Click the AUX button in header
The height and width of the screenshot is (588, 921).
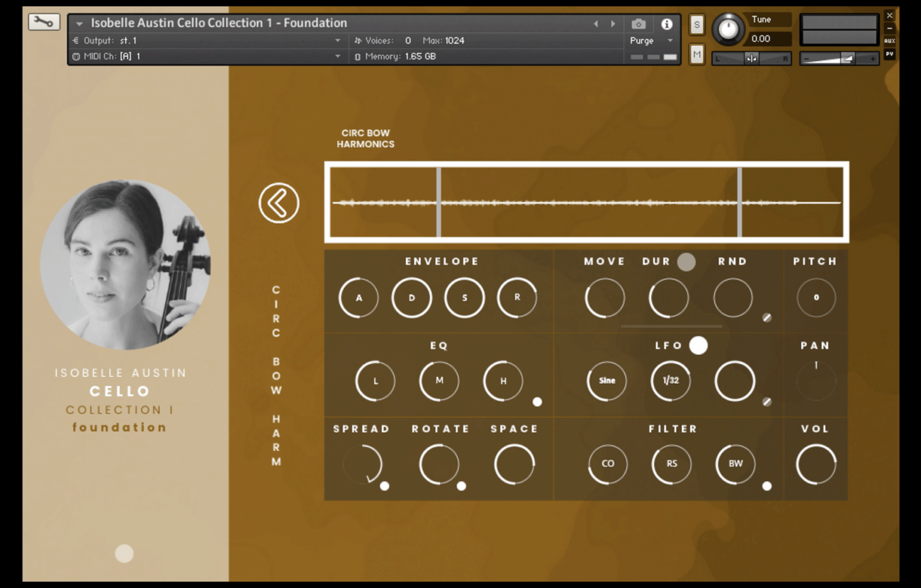coord(889,41)
